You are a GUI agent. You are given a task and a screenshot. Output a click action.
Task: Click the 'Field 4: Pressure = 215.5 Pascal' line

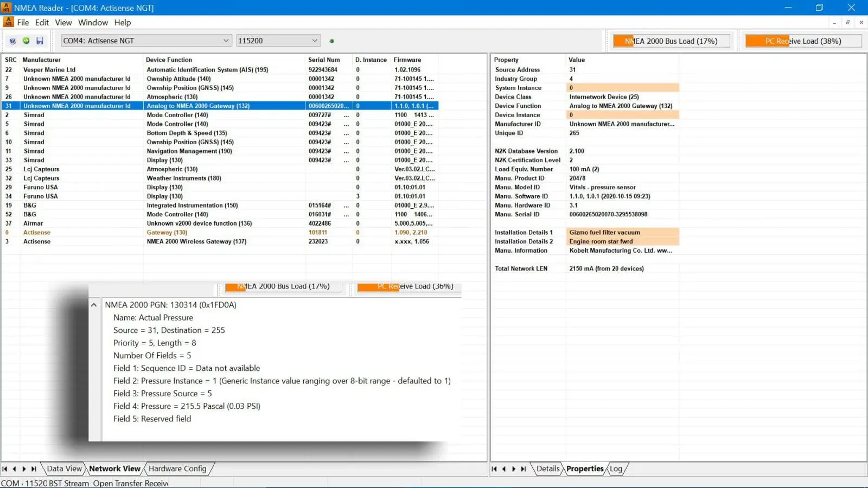click(187, 406)
